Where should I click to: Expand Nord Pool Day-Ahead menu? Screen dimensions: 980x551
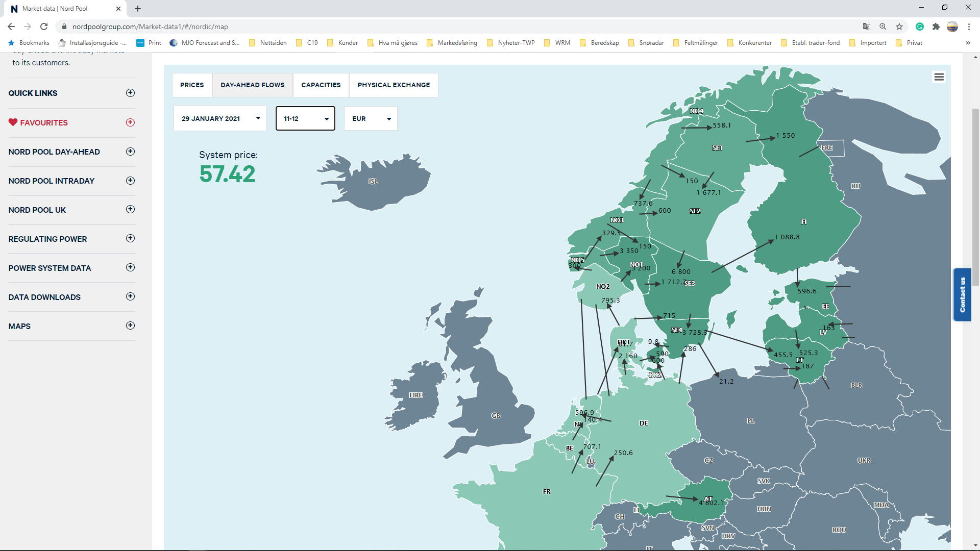click(130, 152)
